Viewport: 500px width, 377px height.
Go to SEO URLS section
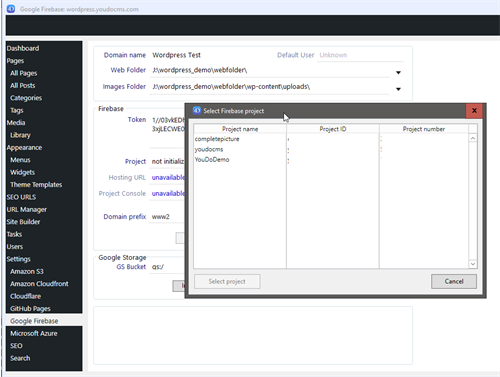point(21,197)
